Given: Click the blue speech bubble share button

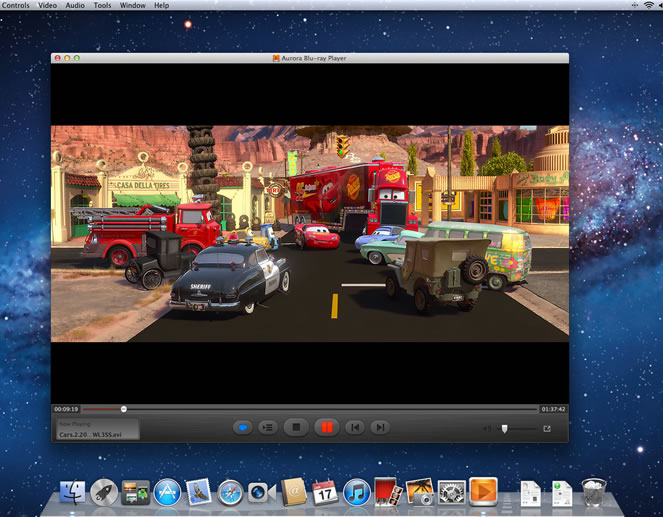Looking at the screenshot, I should [x=242, y=427].
